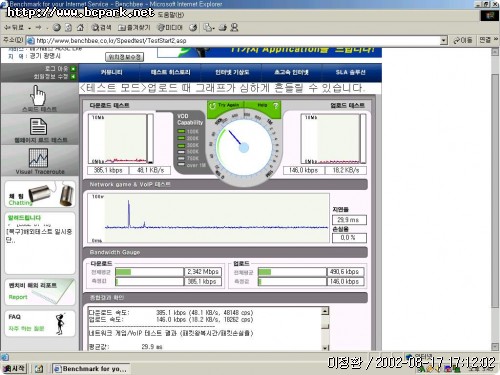Open the 테스트 히스토리 tab
The height and width of the screenshot is (375, 500).
pyautogui.click(x=170, y=72)
